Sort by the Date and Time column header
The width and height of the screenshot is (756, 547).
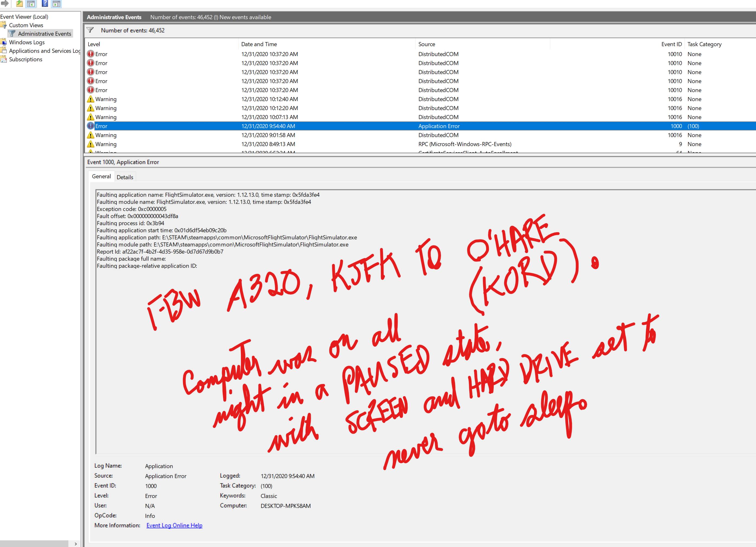327,44
